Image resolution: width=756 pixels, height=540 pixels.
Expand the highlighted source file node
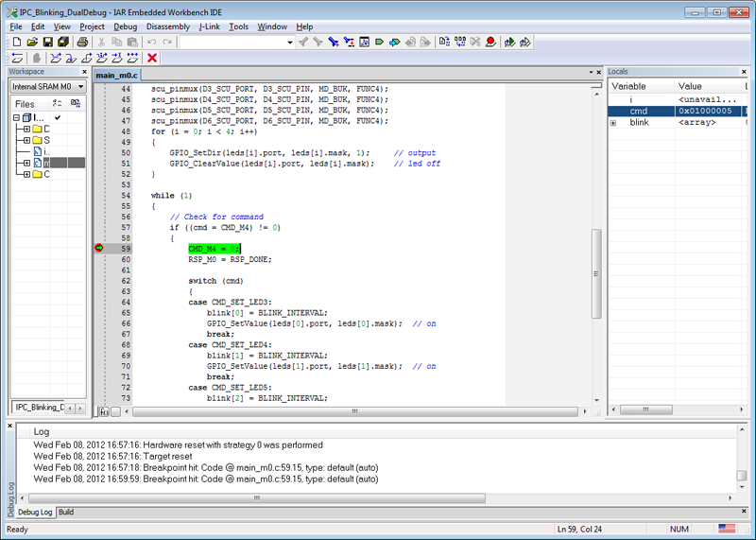pos(26,163)
